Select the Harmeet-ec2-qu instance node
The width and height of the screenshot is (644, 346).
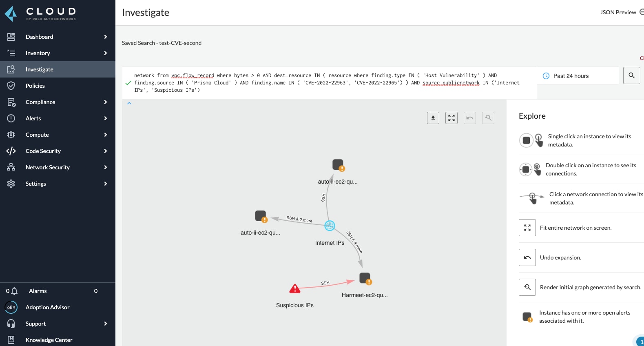pos(365,279)
